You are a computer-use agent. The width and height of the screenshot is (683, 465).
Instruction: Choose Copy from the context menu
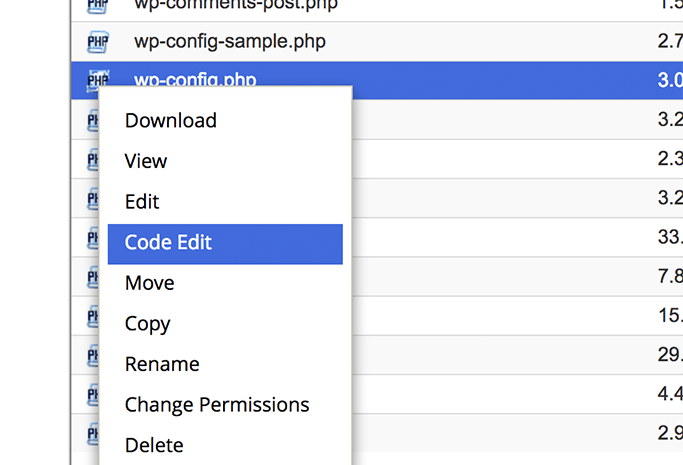(x=147, y=324)
